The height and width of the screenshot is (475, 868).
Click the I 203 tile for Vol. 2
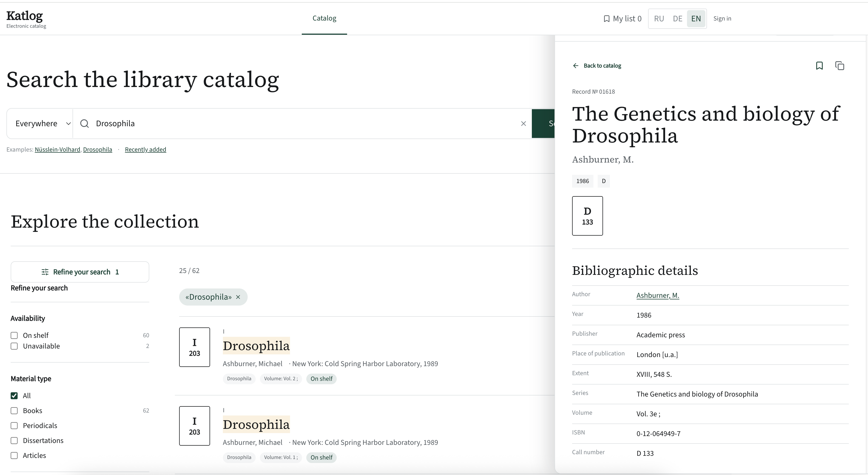point(194,347)
